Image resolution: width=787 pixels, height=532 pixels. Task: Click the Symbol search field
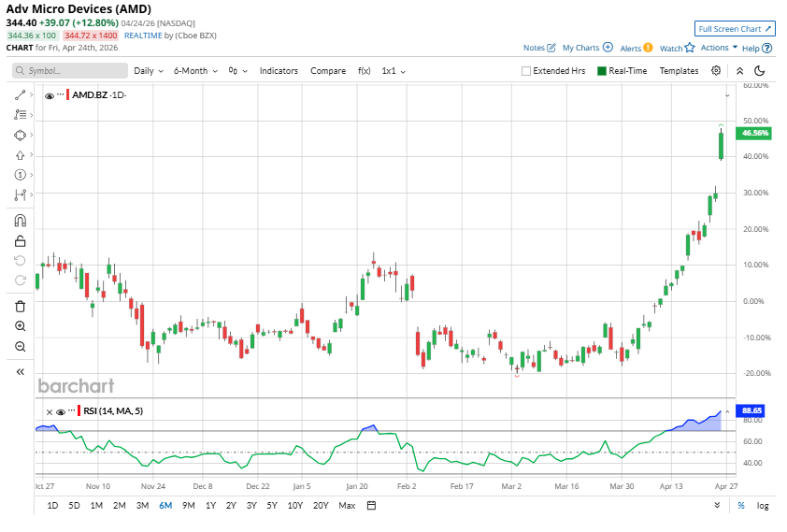[70, 70]
